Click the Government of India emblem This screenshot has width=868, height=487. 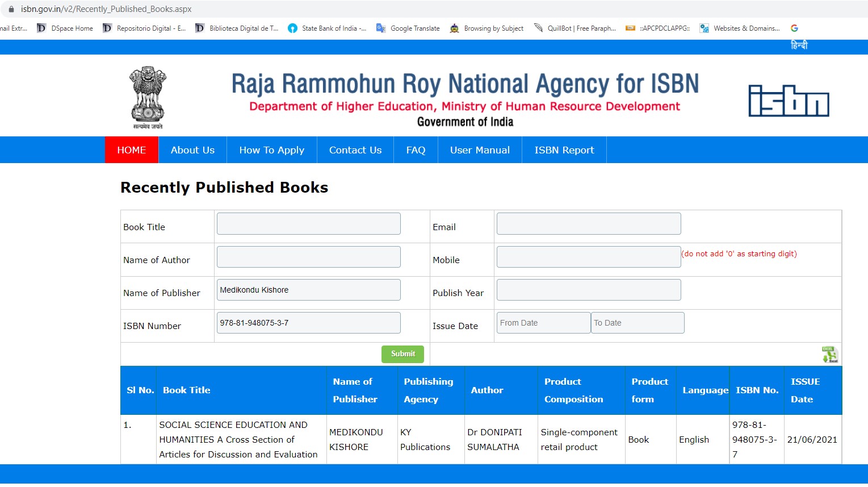coord(148,97)
